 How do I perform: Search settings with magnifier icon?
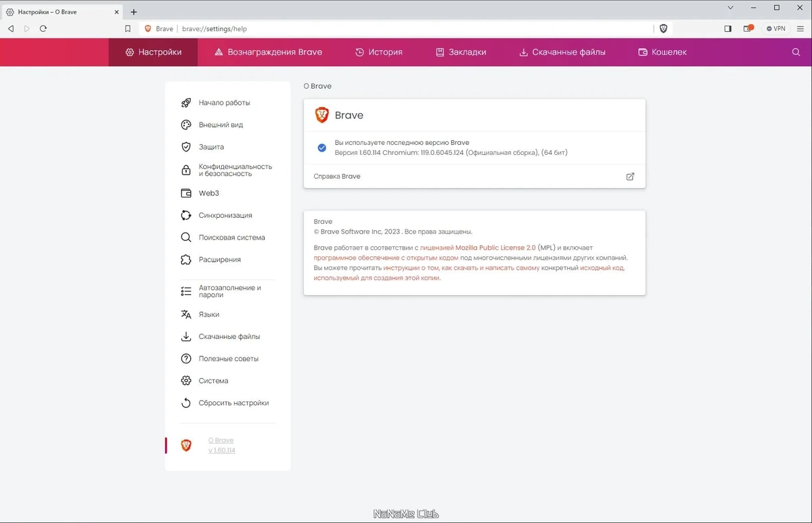(x=796, y=52)
